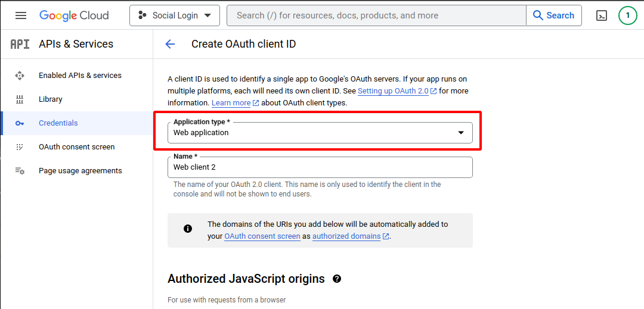This screenshot has height=309, width=644.
Task: Follow the Learn more link
Action: [x=231, y=103]
